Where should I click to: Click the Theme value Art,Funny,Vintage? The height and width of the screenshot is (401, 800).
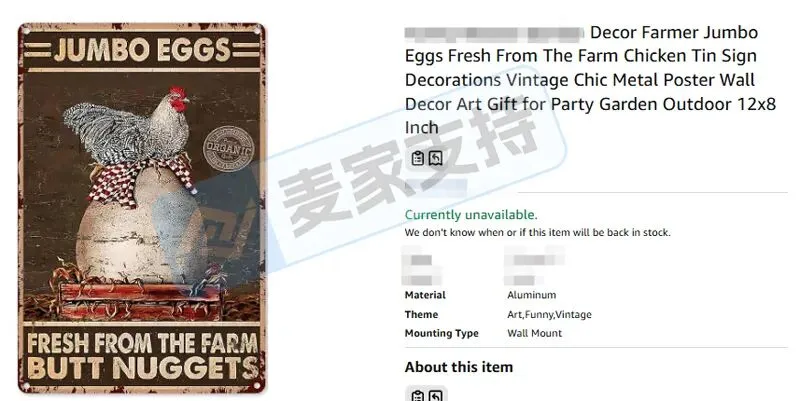point(549,314)
